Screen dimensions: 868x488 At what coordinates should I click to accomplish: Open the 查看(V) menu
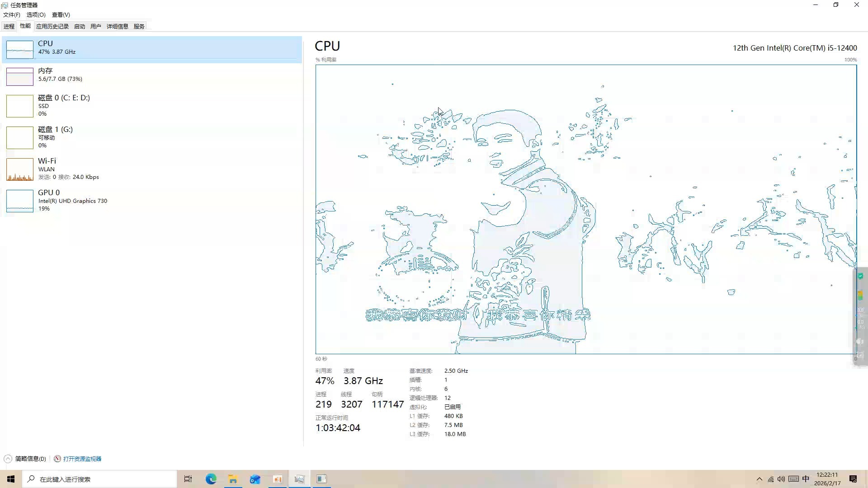(x=61, y=15)
